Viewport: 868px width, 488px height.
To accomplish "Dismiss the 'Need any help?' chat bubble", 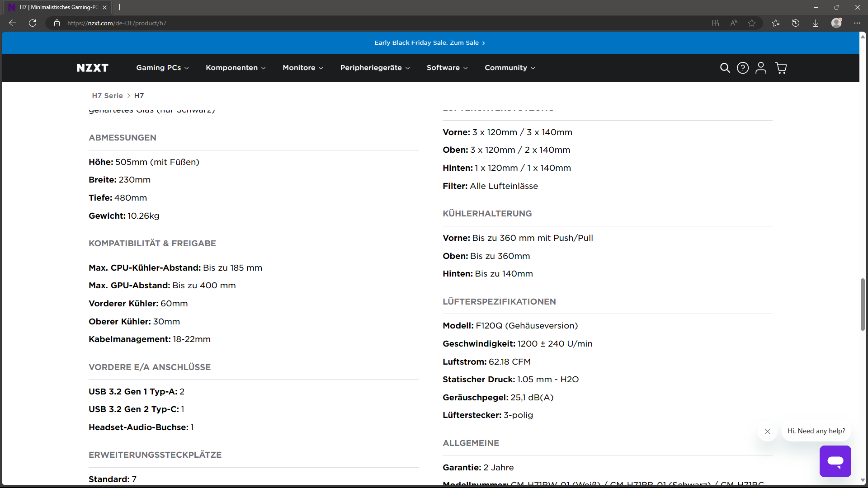I will (768, 432).
